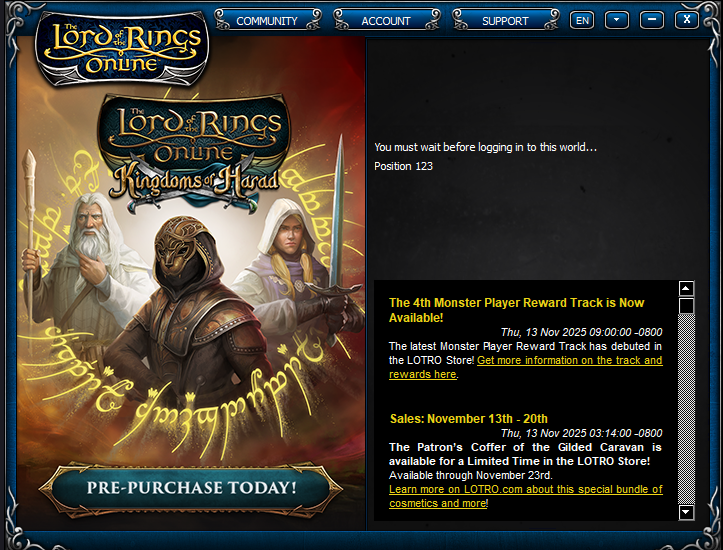Click the Pre-Purchase Today banner button
Viewport: 723px width, 550px height.
(191, 488)
